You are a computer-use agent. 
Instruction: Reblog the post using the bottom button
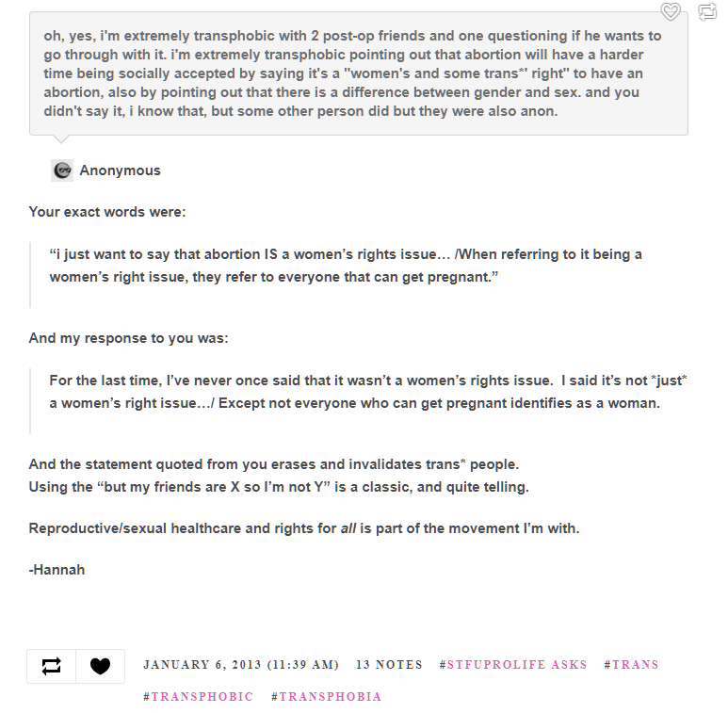tap(51, 666)
